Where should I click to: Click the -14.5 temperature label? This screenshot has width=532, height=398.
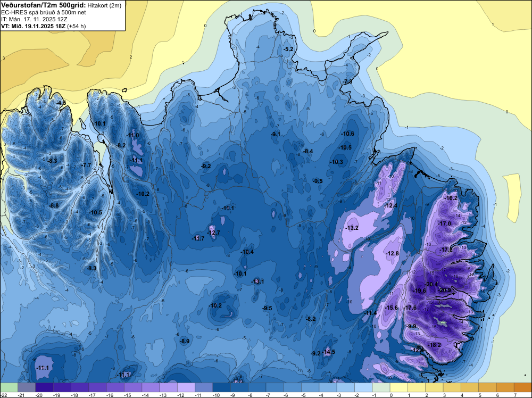pos(329,352)
